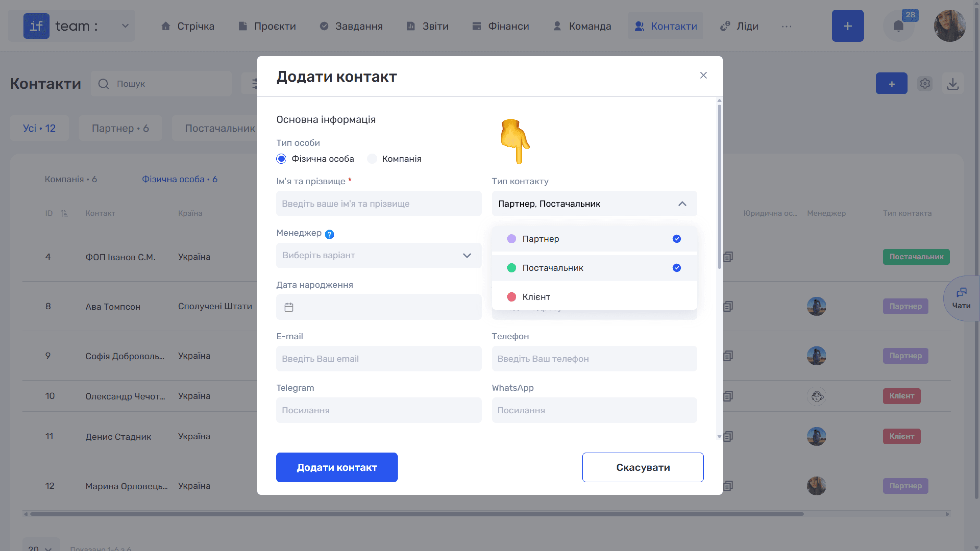Click the 'if' team logo icon
Image resolution: width=980 pixels, height=551 pixels.
36,26
